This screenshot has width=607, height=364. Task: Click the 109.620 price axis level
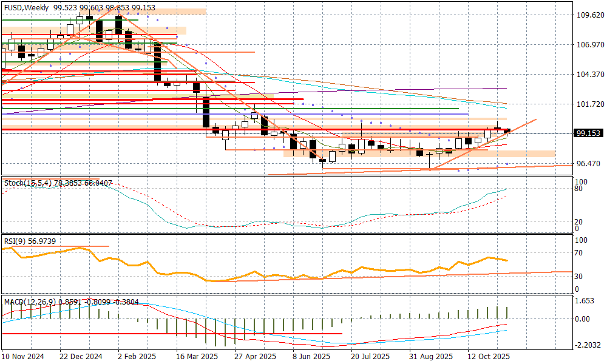[x=588, y=15]
